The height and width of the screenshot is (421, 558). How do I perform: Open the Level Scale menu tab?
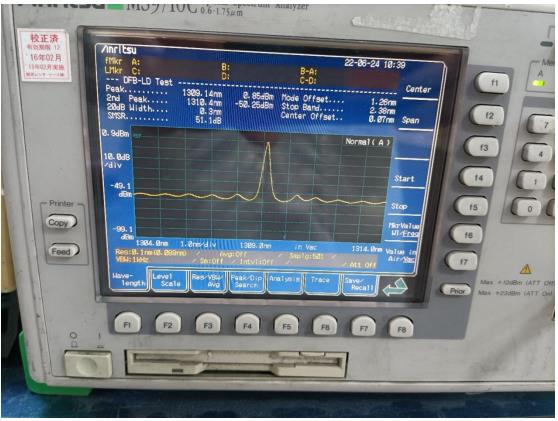(x=169, y=280)
